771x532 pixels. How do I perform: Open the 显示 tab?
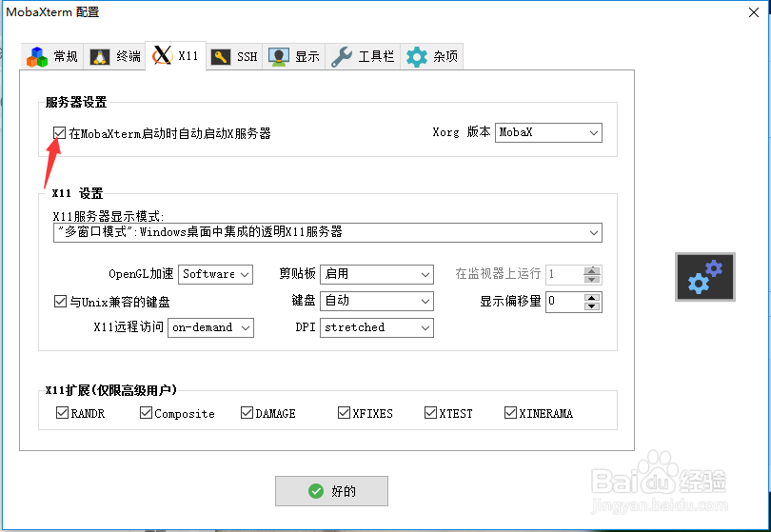point(294,57)
